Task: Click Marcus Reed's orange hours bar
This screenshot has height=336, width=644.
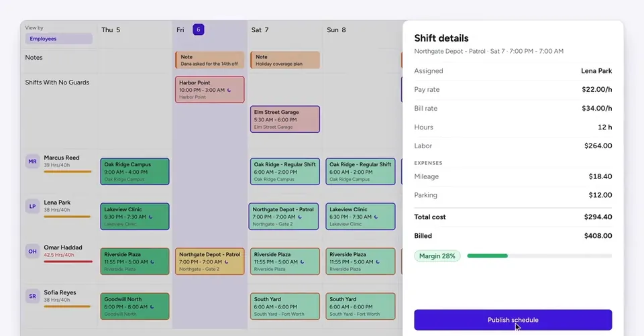Action: click(67, 172)
